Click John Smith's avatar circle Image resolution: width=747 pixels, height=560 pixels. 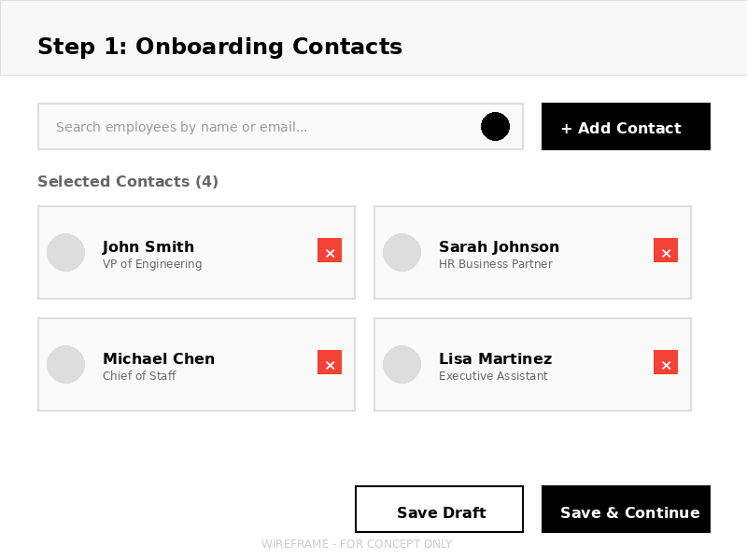pyautogui.click(x=66, y=253)
